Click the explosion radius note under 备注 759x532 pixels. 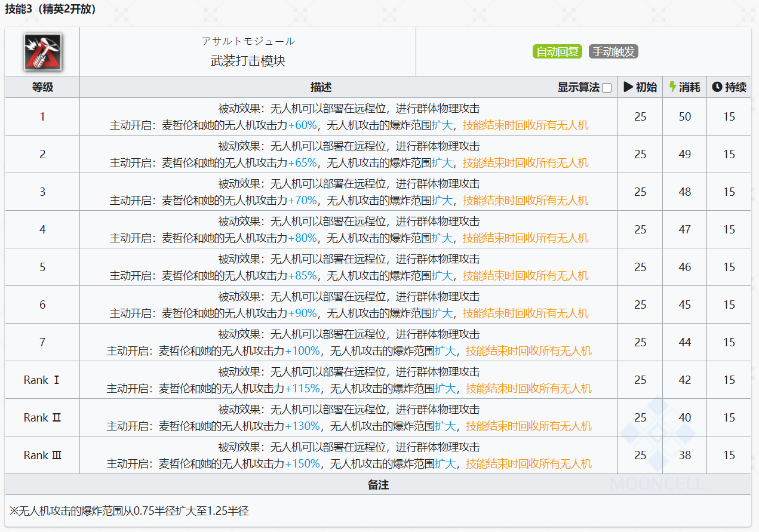[x=129, y=511]
